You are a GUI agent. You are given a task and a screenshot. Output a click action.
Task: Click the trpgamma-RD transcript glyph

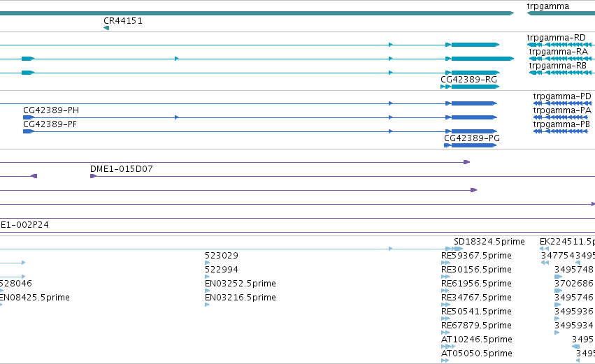pos(561,45)
